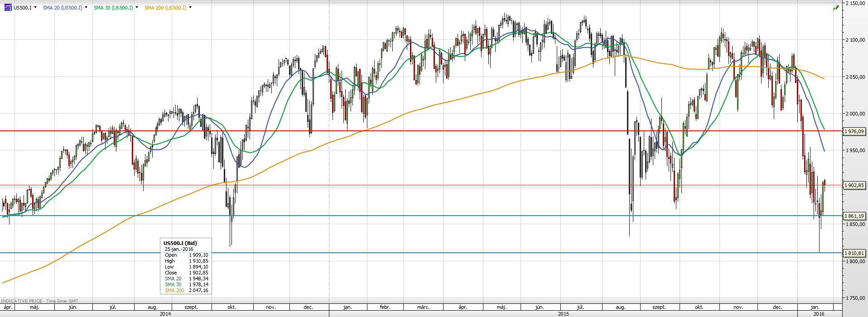Click the 2 100,00 price axis label
The width and height of the screenshot is (868, 317).
pos(855,40)
